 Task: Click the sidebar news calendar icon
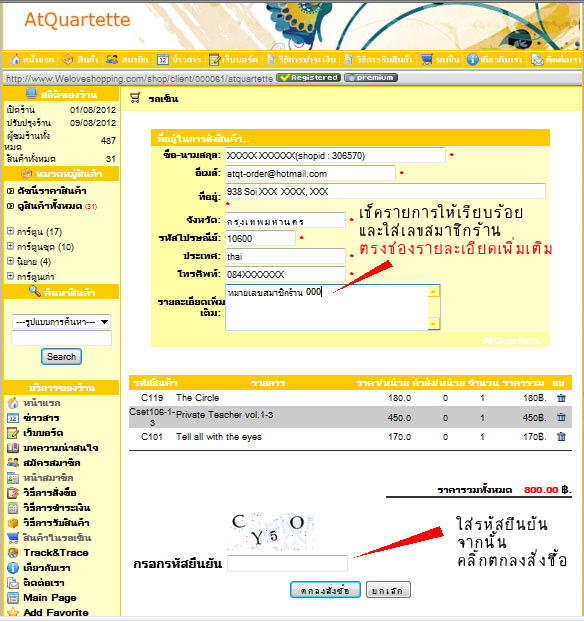coord(13,418)
